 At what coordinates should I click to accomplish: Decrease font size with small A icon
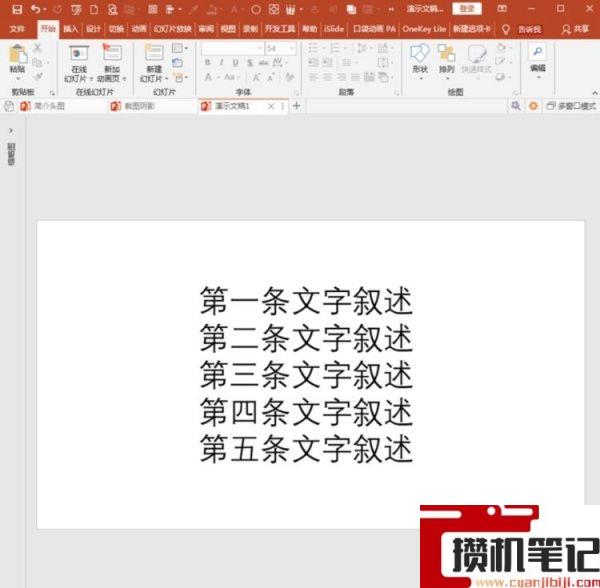tap(271, 78)
